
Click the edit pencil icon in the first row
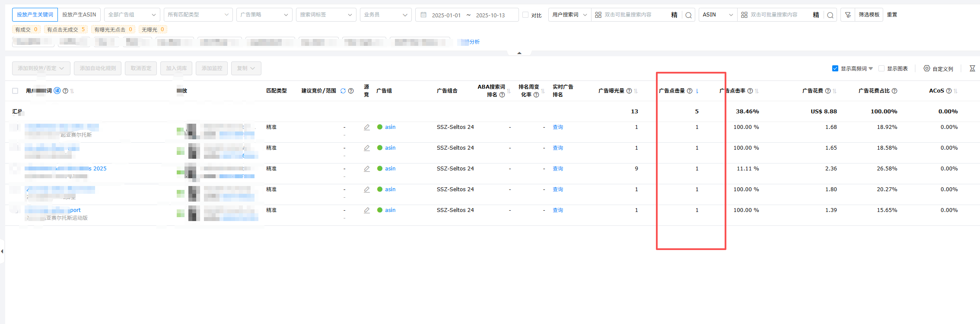(367, 127)
